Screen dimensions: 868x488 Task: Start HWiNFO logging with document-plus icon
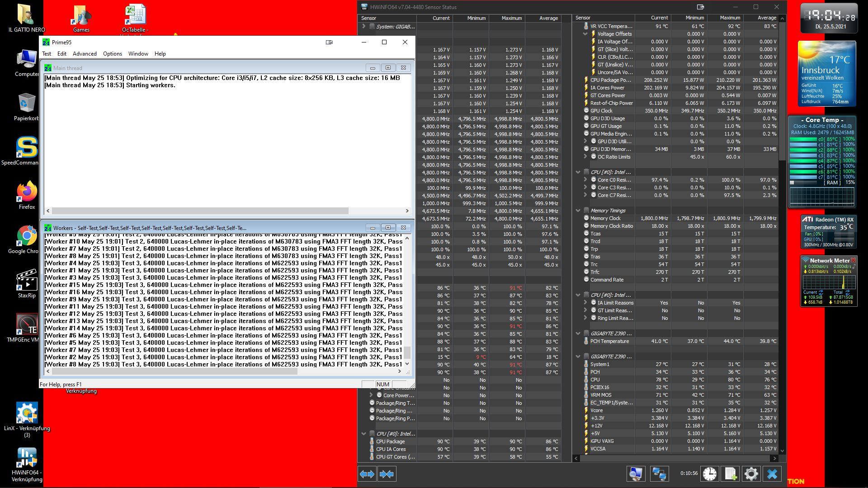(x=731, y=474)
